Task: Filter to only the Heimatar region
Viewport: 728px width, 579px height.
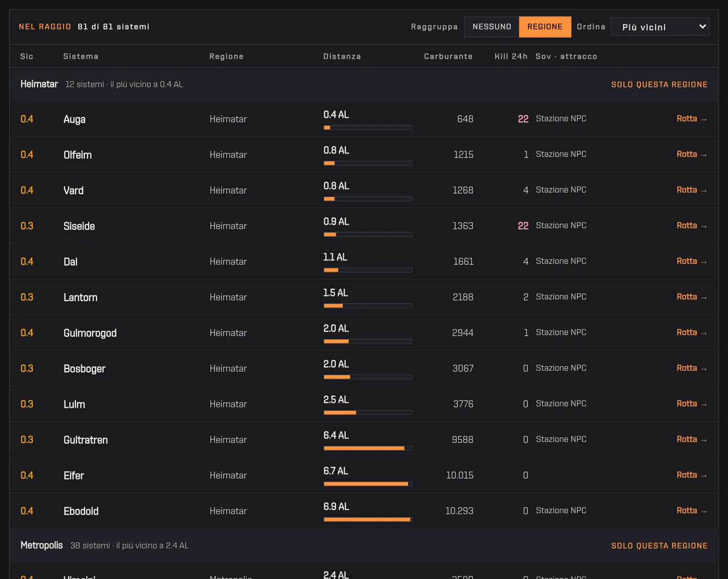Action: point(659,85)
